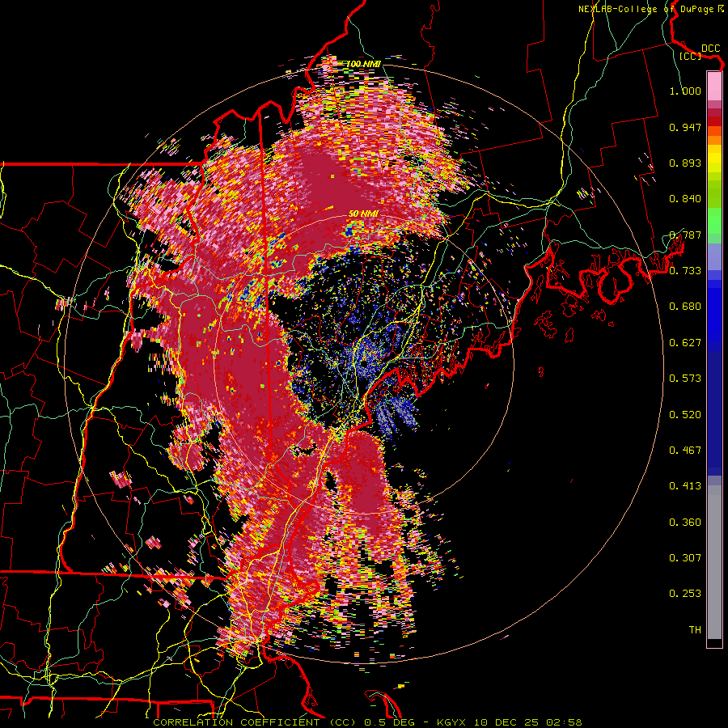The height and width of the screenshot is (728, 728).
Task: Click the 0.787 color scale value
Action: [685, 235]
